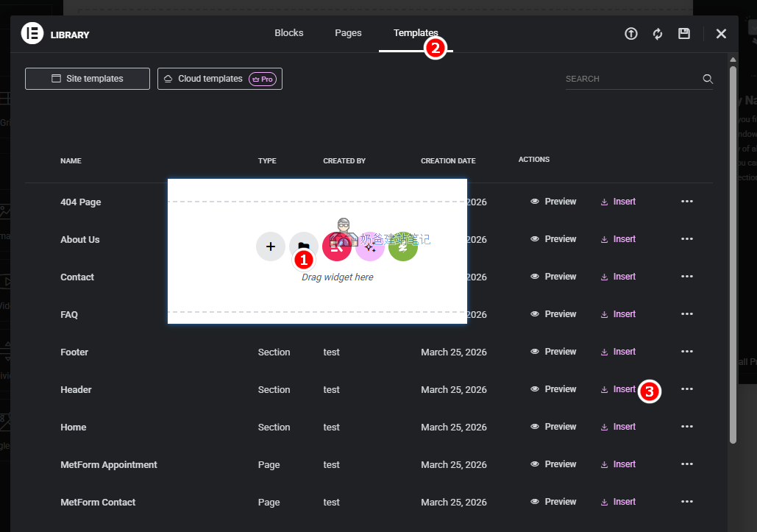Viewport: 757px width, 532px height.
Task: Open Cloud templates Pro section
Action: pyautogui.click(x=219, y=79)
